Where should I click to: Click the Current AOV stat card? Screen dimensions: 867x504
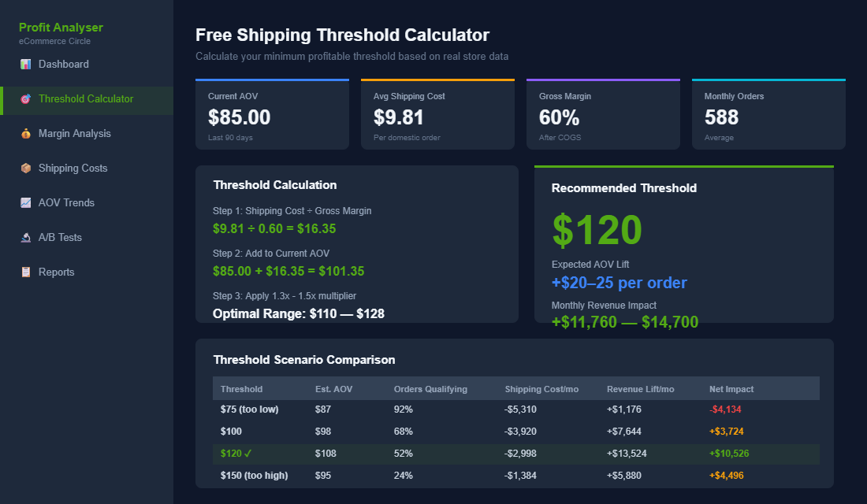tap(272, 114)
